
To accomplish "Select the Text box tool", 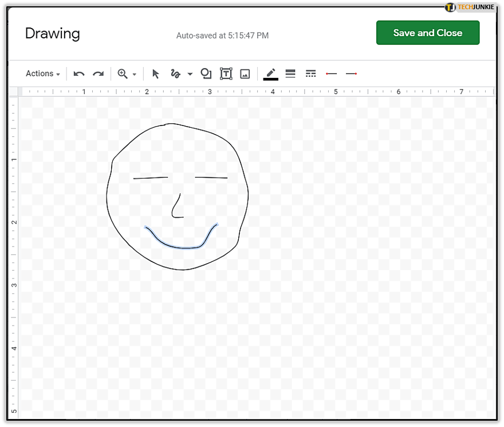I will [x=226, y=74].
